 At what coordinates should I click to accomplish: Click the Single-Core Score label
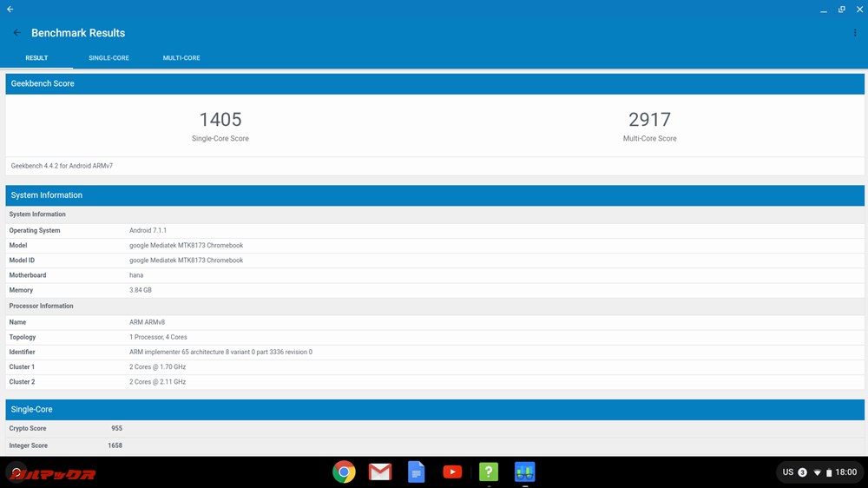(x=220, y=138)
